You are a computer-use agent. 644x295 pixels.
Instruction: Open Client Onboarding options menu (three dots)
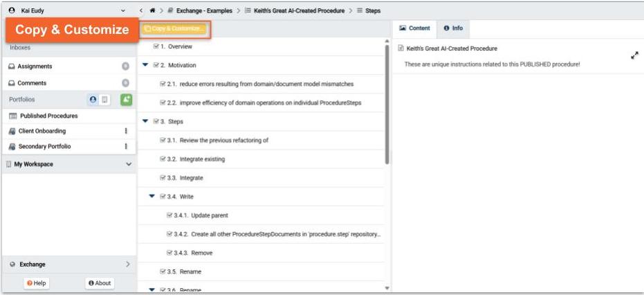(x=126, y=131)
